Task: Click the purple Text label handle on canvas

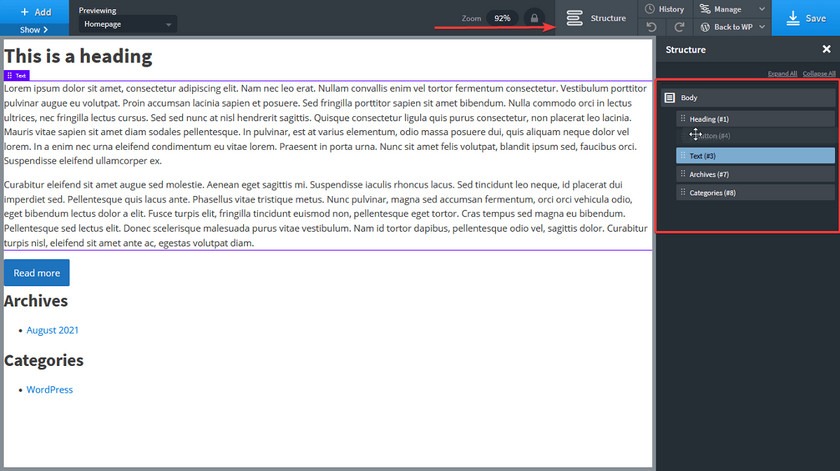Action: pyautogui.click(x=16, y=75)
